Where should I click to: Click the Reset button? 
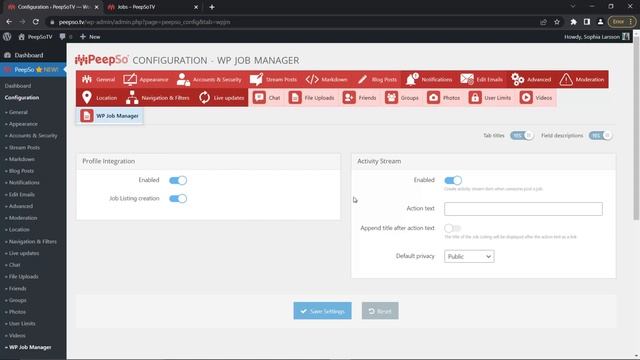pyautogui.click(x=380, y=311)
